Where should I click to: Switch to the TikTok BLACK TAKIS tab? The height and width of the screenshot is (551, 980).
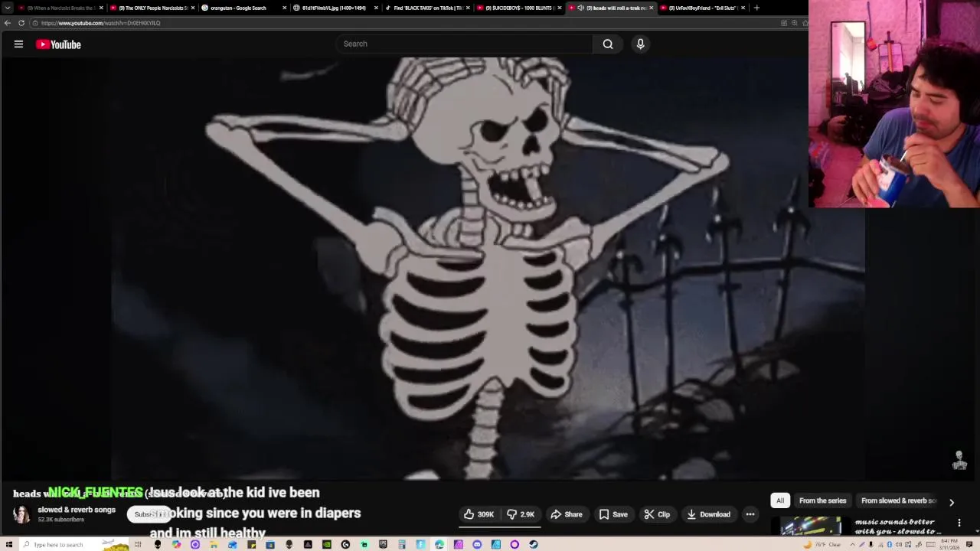click(x=427, y=8)
